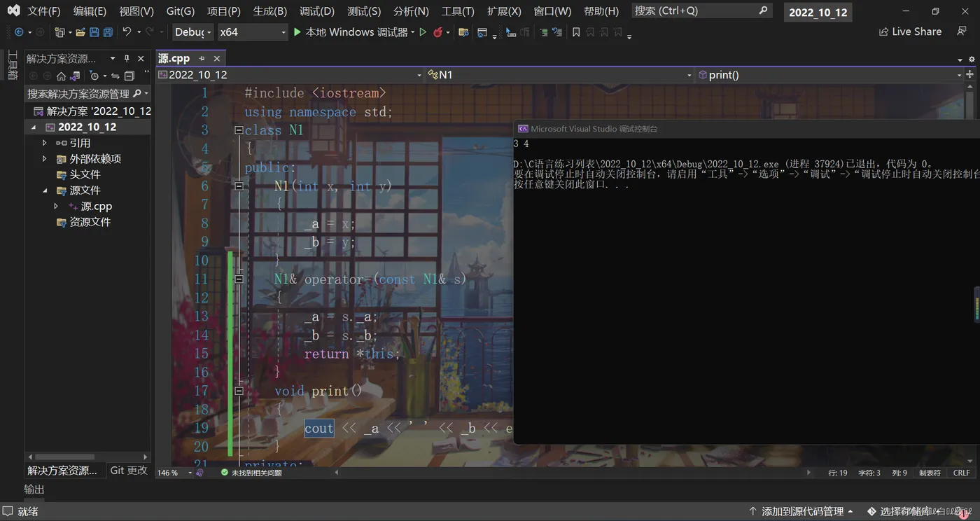Open the 视图(V) menu

(x=136, y=11)
